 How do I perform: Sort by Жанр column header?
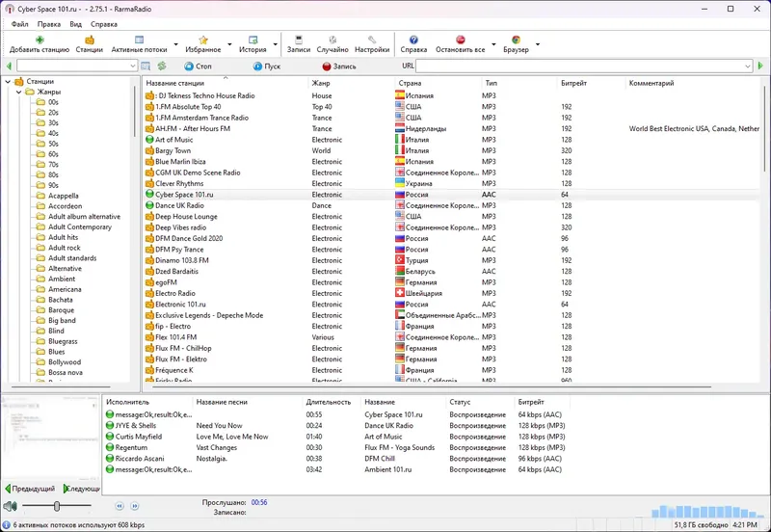coord(352,83)
